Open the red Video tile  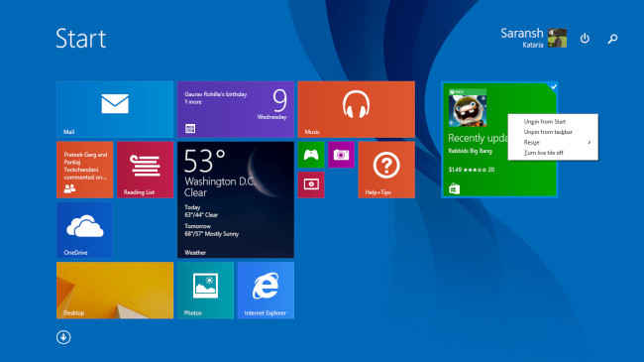[311, 184]
